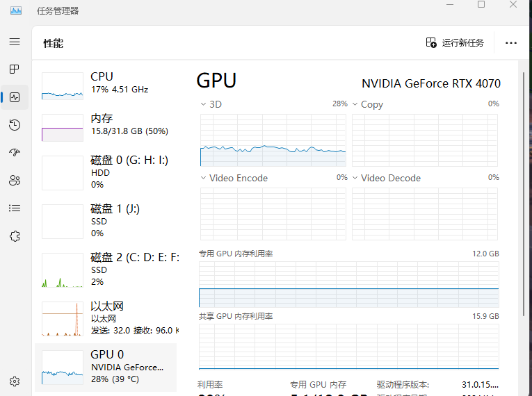
Task: Go to the Processes page icon
Action: (x=15, y=69)
